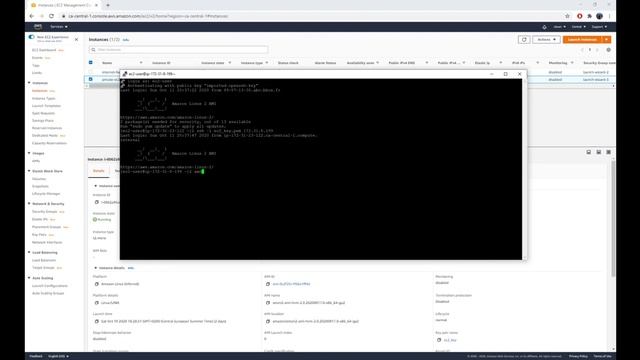
Task: Bookmark this page with the star icon
Action: point(567,16)
